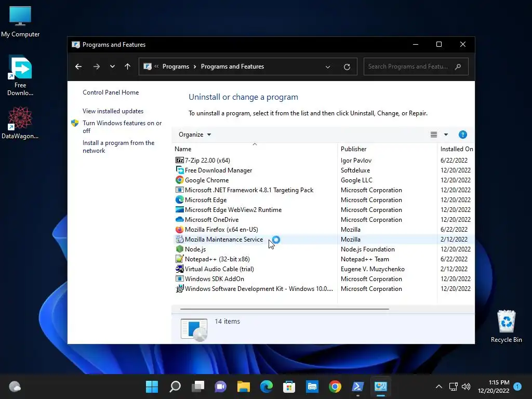Viewport: 532px width, 399px height.
Task: Click Programs in the breadcrumb path
Action: tap(176, 66)
